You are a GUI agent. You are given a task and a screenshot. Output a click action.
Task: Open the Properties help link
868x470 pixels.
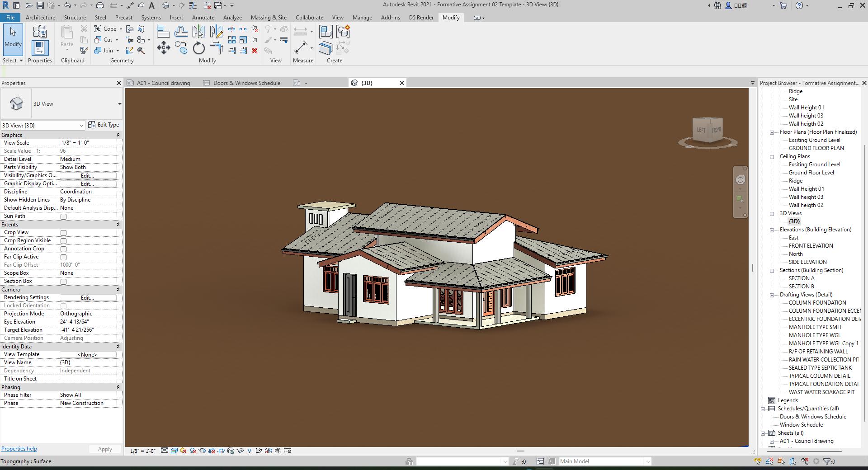pos(19,449)
